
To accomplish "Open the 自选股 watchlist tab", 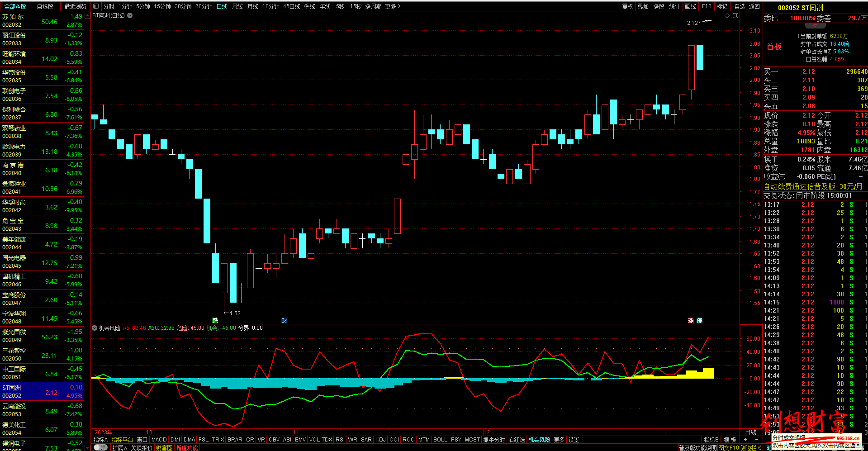I will click(45, 6).
